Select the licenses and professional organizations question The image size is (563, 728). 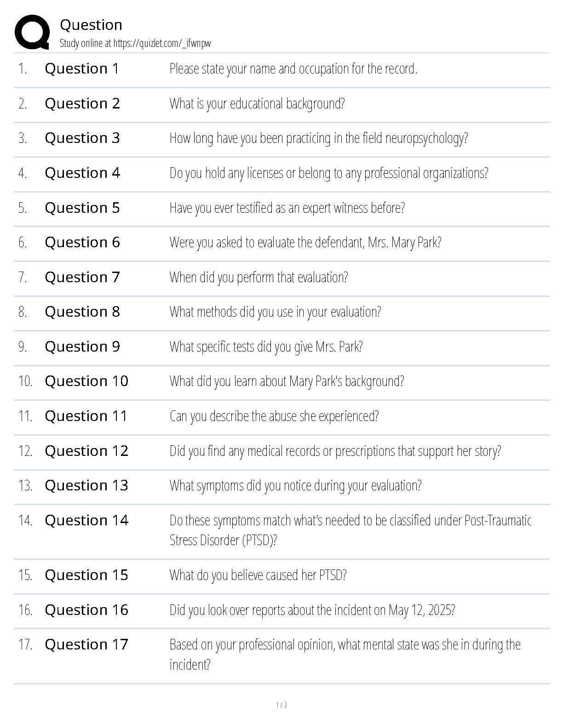coord(329,173)
